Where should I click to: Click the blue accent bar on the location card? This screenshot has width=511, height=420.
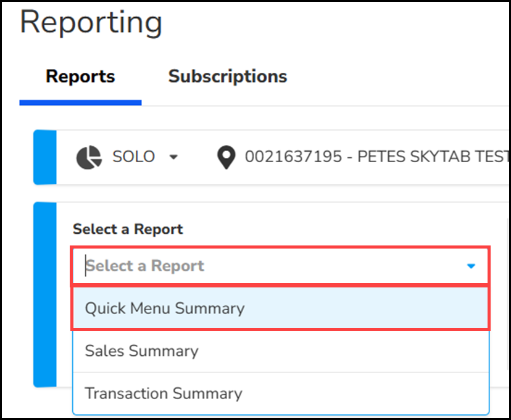44,157
